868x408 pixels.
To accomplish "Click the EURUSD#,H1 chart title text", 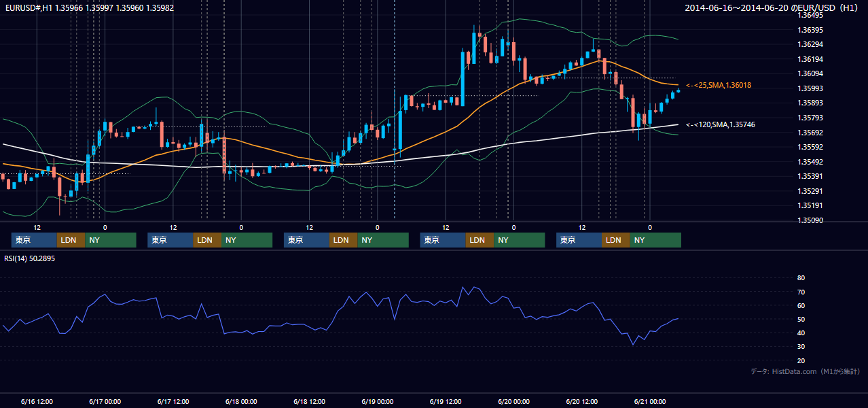I will point(90,8).
